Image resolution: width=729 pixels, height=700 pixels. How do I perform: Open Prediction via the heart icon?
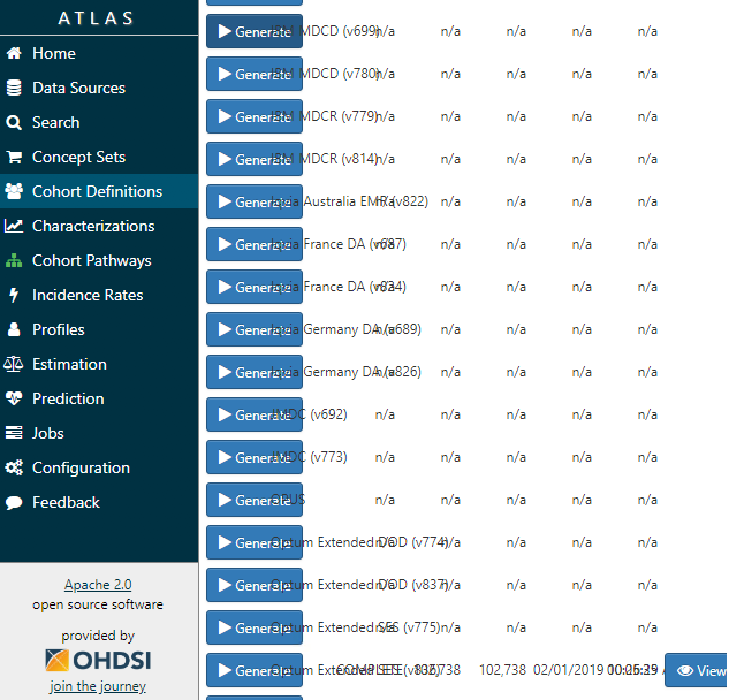coord(13,398)
